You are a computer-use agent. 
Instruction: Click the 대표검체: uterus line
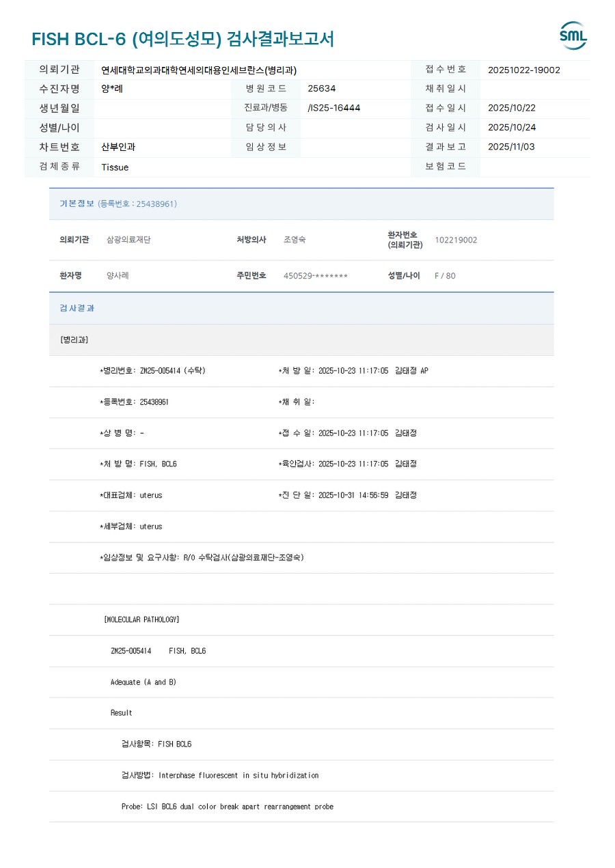point(131,495)
